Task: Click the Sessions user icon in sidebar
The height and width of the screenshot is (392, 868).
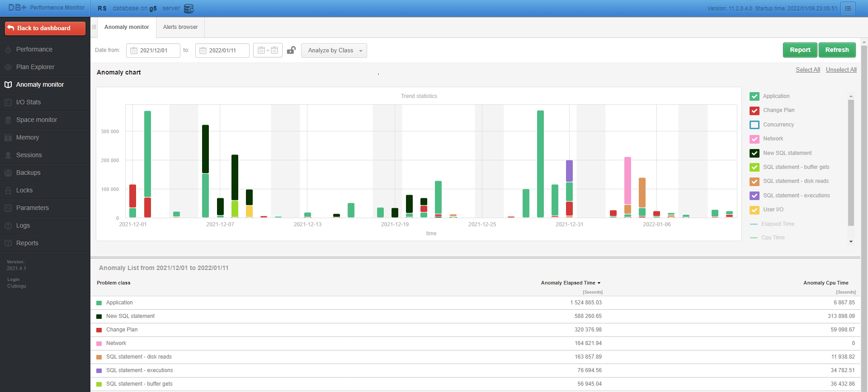Action: click(x=8, y=155)
